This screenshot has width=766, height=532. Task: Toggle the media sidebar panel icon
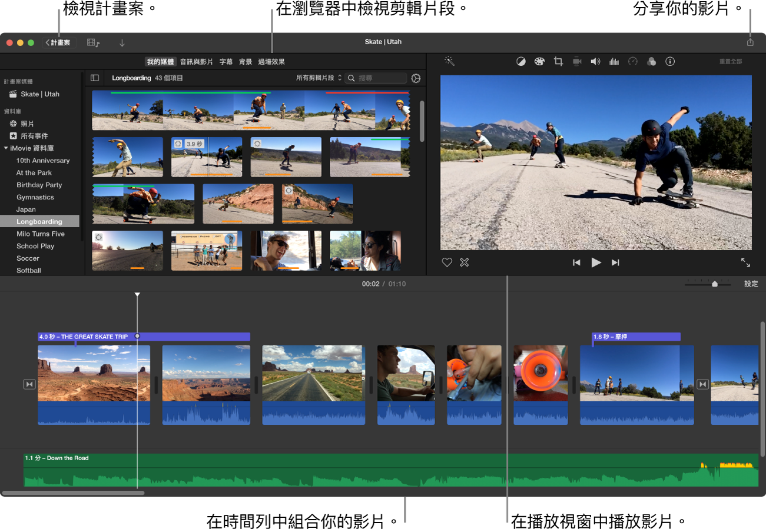94,78
